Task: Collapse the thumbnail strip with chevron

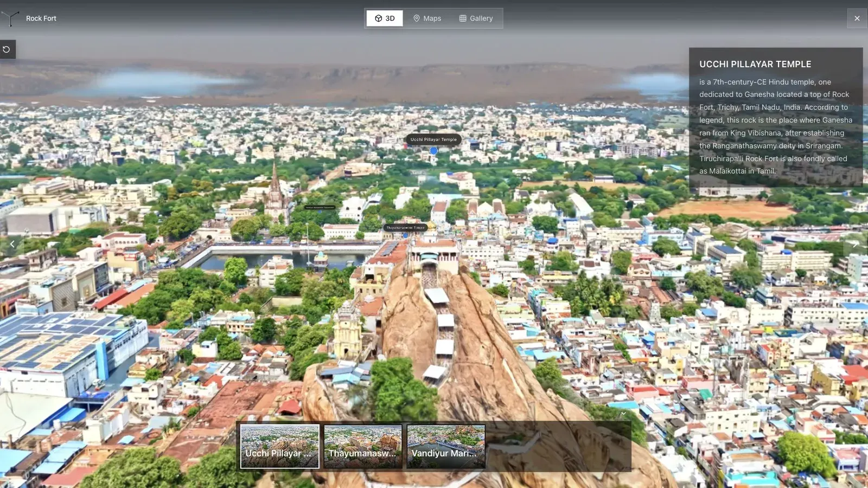Action: pyautogui.click(x=623, y=414)
